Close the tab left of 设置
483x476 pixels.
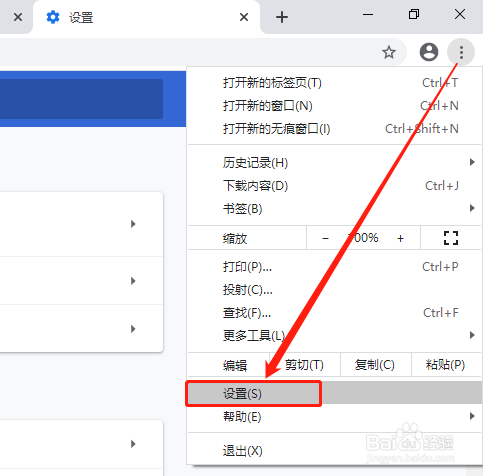[x=18, y=17]
